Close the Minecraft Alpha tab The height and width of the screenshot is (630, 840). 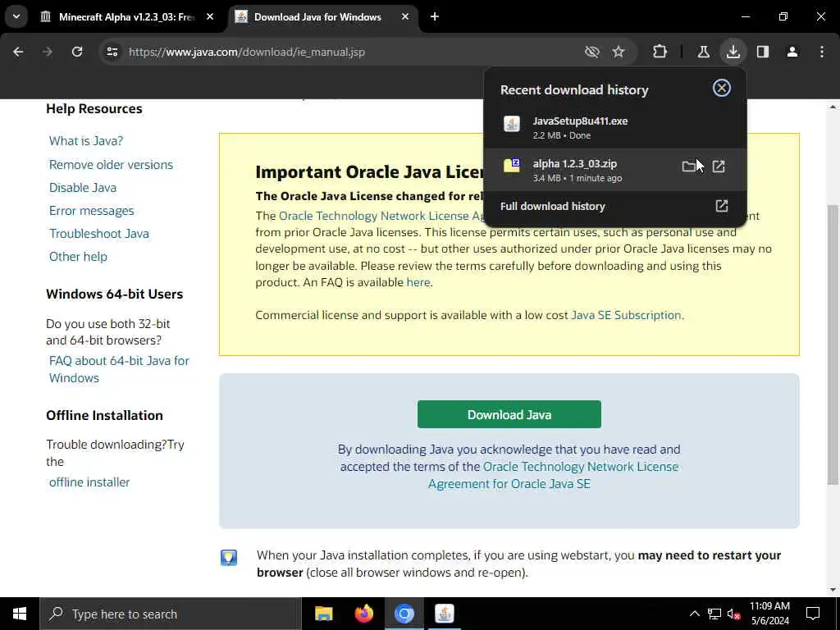[x=210, y=17]
